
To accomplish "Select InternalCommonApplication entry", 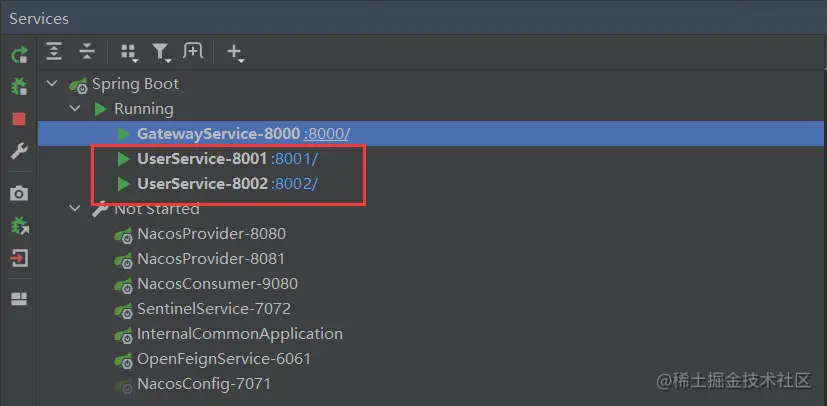I will pyautogui.click(x=239, y=334).
